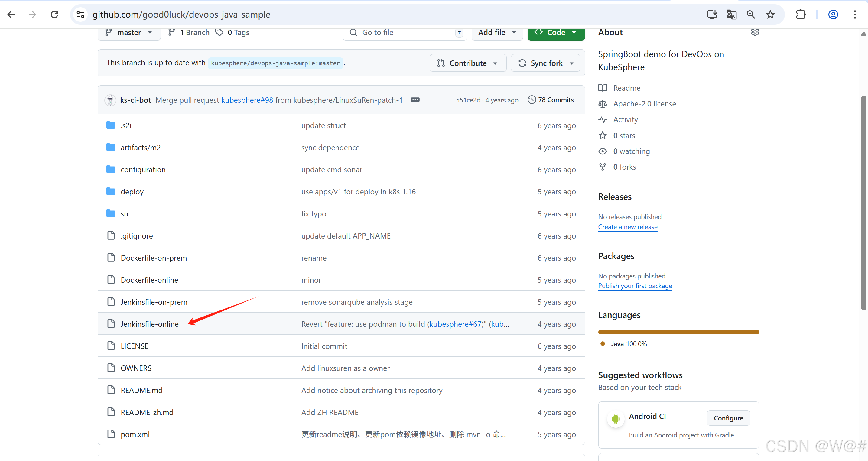The width and height of the screenshot is (868, 461).
Task: Open kubesphere#67 link in Jenkinsfile-online row
Action: [x=456, y=324]
